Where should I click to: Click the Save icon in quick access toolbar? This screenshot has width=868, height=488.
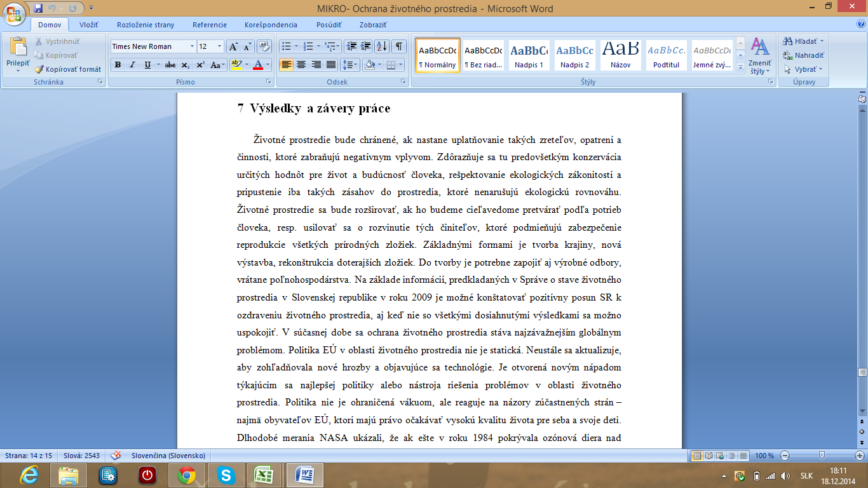pos(38,9)
